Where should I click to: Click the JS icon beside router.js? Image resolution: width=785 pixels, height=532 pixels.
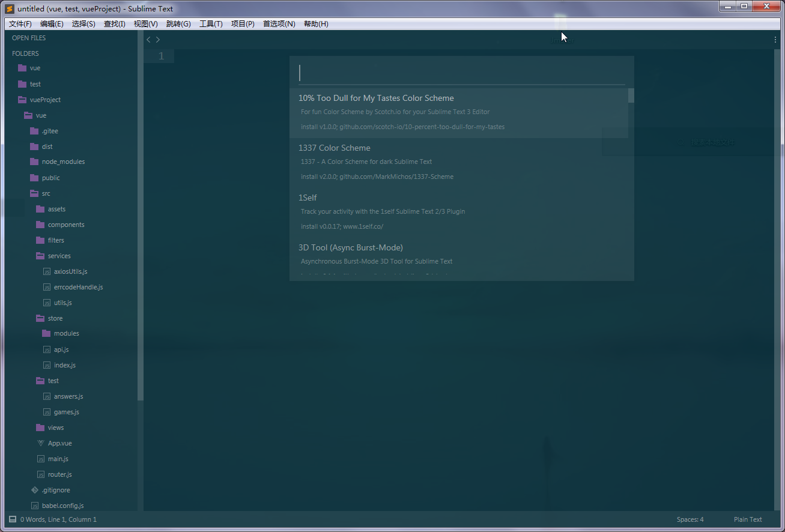click(x=41, y=474)
